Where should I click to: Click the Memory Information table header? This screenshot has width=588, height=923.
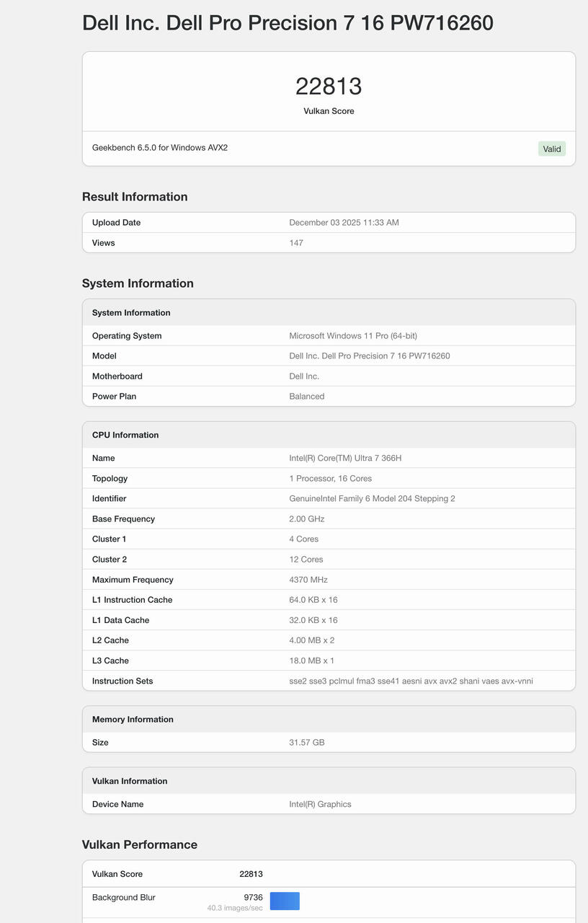pos(133,720)
